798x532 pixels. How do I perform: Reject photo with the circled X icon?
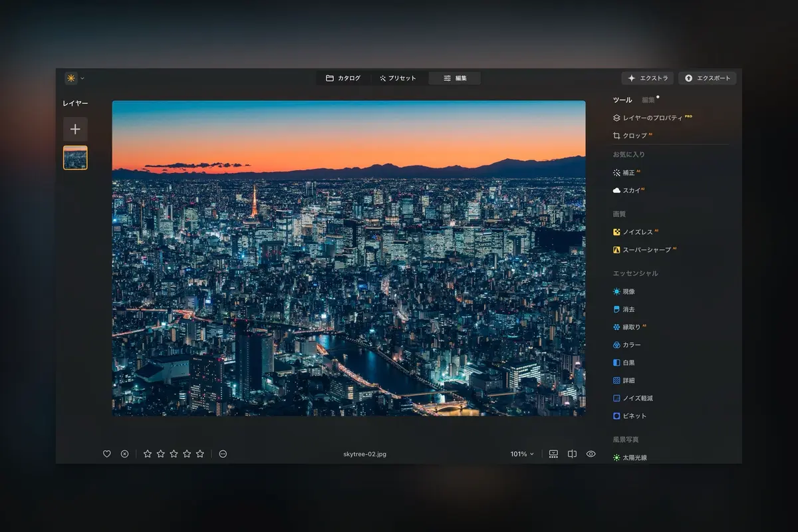click(x=124, y=454)
